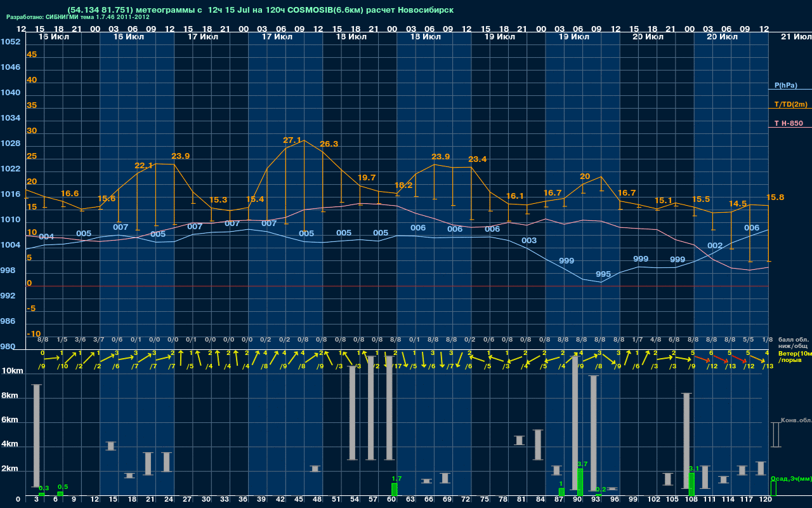This screenshot has width=812, height=508.
Task: Click the wind gust value /17
Action: [396, 366]
